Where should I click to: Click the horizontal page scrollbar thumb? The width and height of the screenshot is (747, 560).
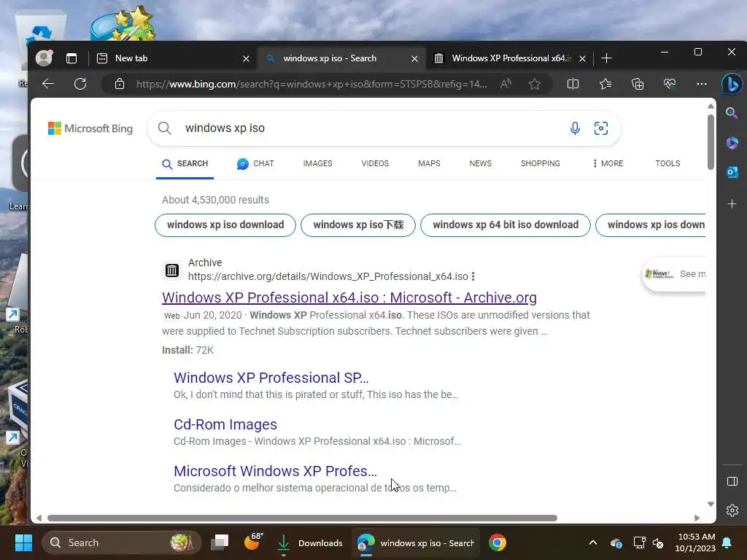302,518
